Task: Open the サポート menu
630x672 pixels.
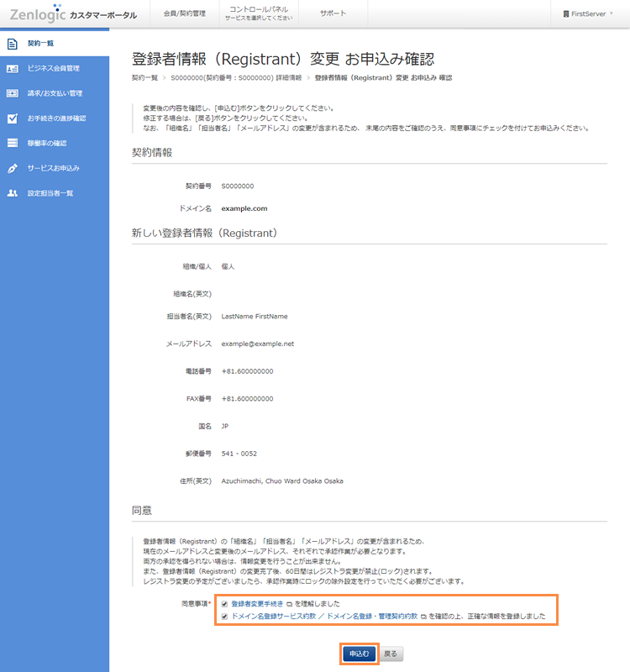Action: 333,14
